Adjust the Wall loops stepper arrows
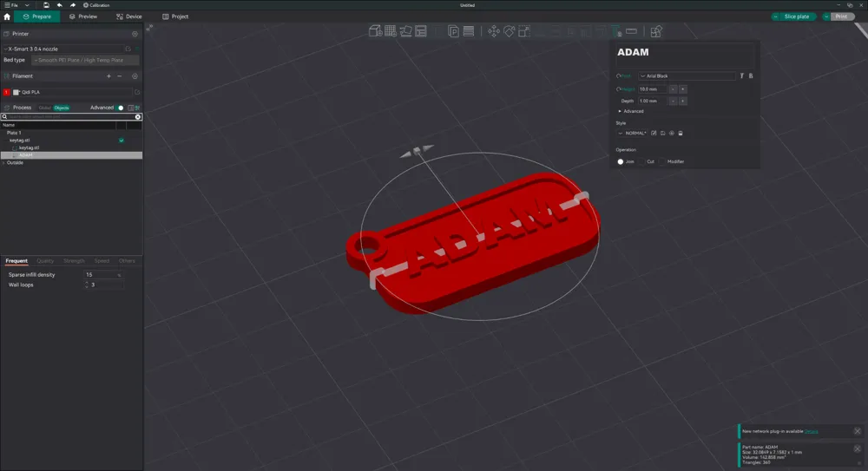 point(86,285)
